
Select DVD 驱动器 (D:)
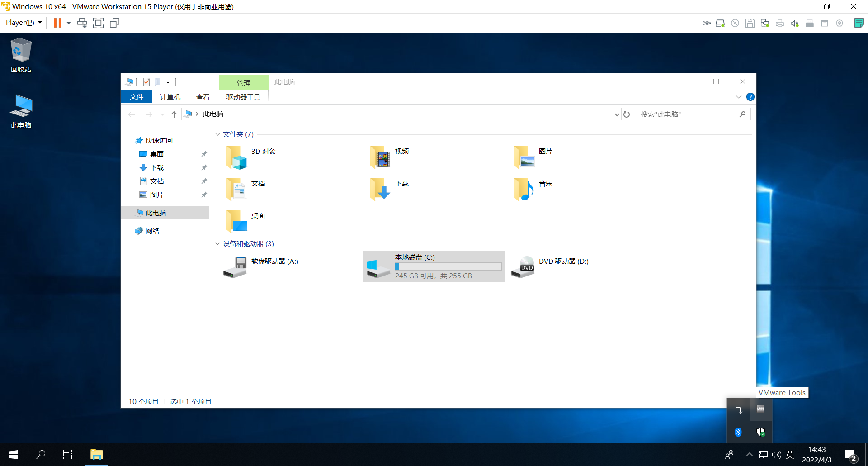point(550,267)
